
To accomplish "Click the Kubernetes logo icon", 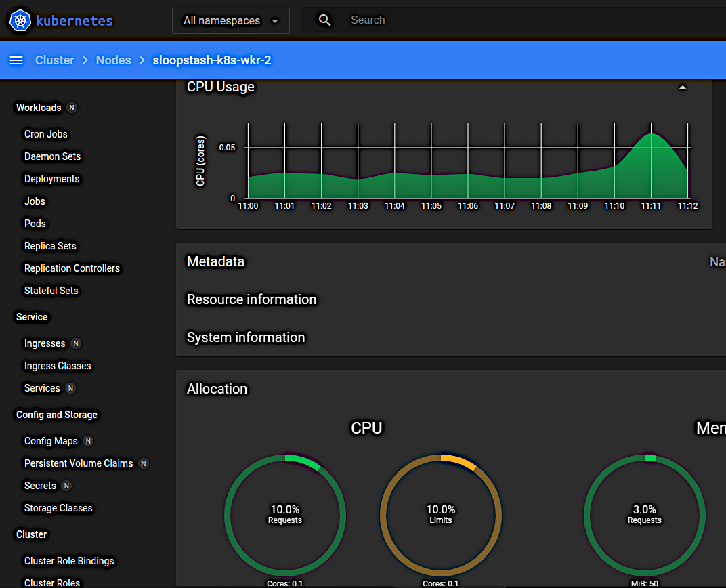I will click(x=20, y=20).
